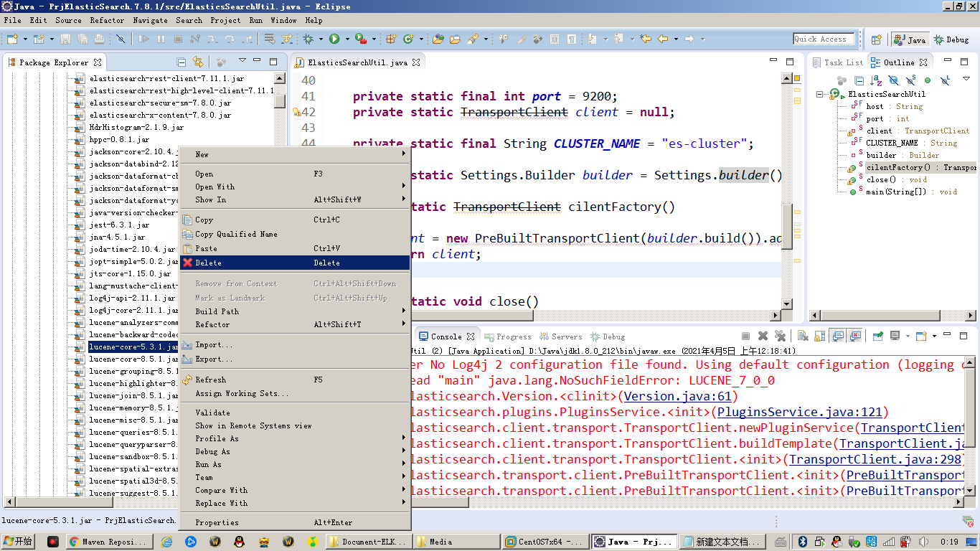Open the New file dropdown arrow

pyautogui.click(x=25, y=39)
